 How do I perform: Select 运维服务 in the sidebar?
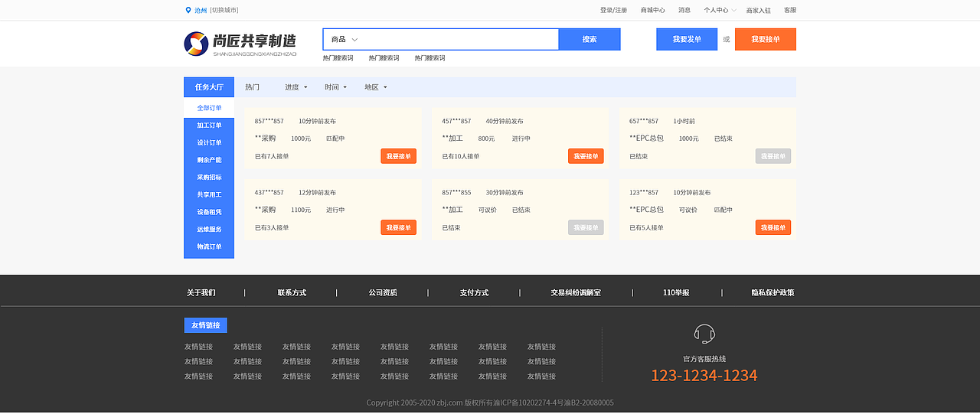209,230
